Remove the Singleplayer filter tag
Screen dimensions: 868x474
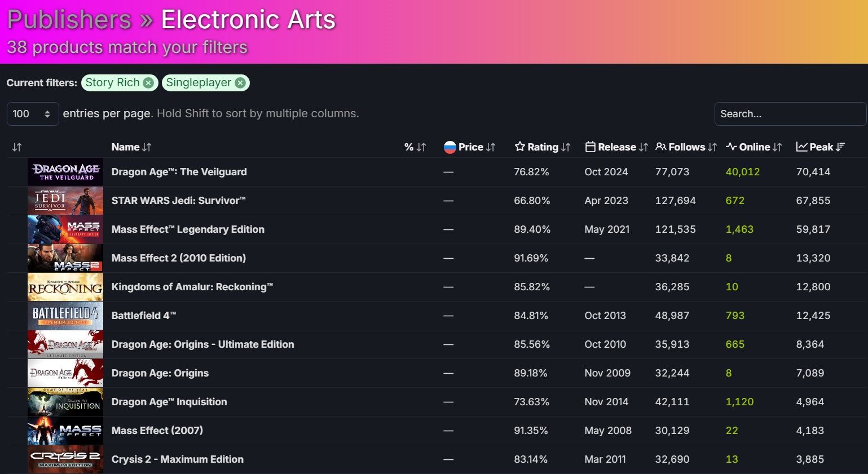point(240,83)
